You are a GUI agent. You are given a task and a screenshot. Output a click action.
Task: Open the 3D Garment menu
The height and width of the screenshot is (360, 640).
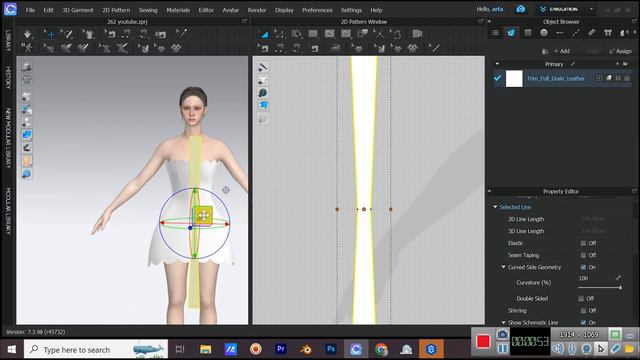click(78, 10)
